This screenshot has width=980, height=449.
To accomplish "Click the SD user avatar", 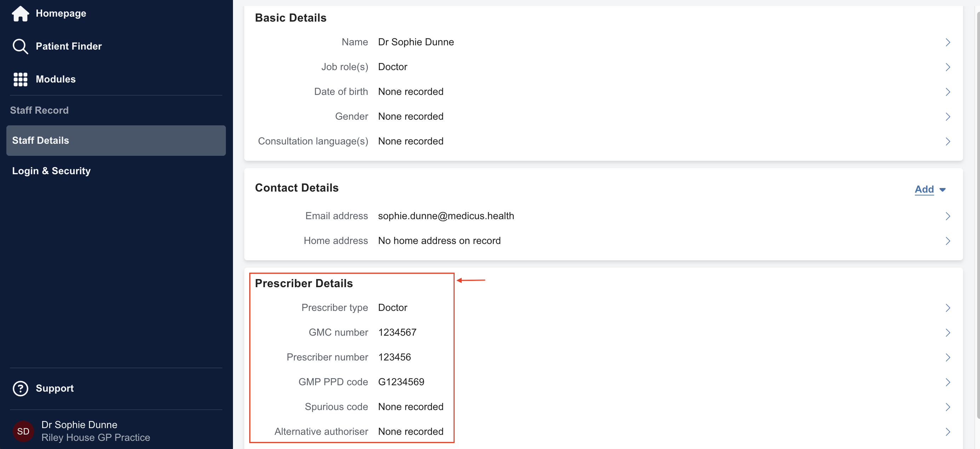I will click(23, 431).
